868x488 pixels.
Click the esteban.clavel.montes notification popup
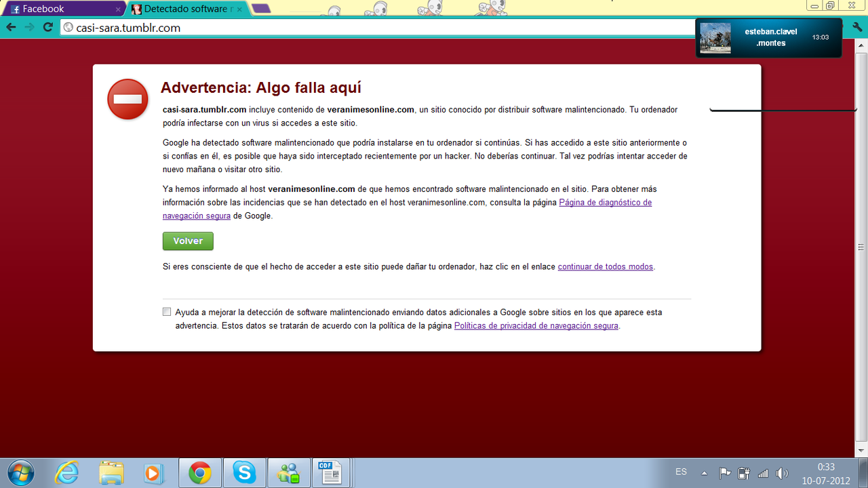(x=768, y=38)
